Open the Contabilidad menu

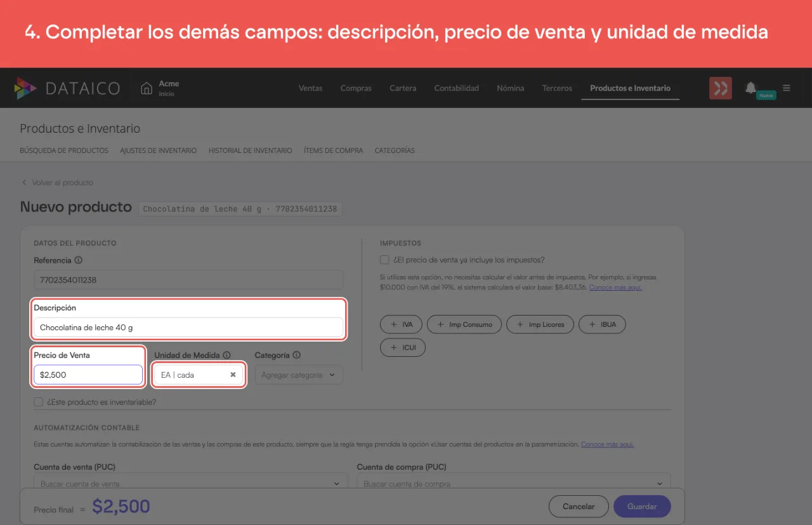pos(457,88)
